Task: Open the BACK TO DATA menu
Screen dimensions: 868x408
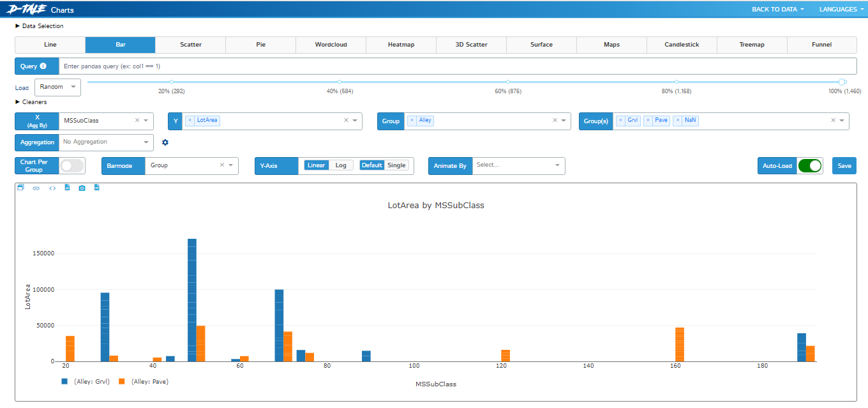Action: tap(777, 9)
